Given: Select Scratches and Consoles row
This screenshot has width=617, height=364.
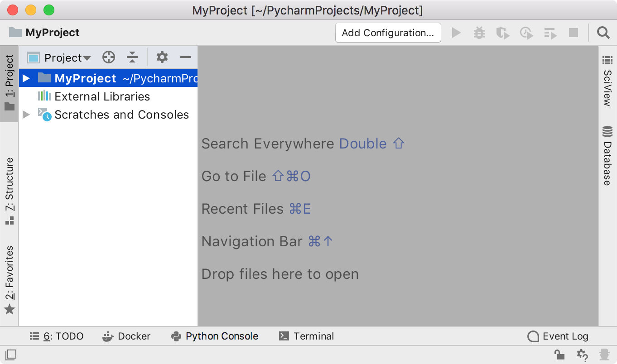Looking at the screenshot, I should click(x=108, y=115).
